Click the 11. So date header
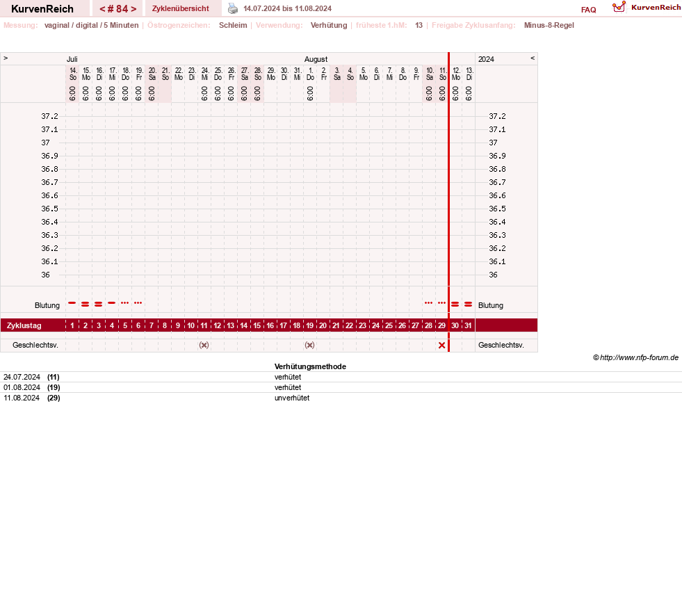Image resolution: width=682 pixels, height=616 pixels. tap(442, 74)
